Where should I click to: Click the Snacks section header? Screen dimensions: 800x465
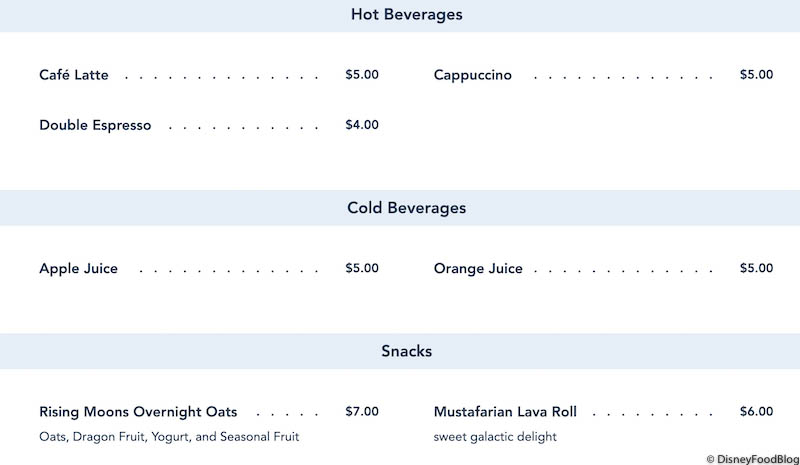(x=406, y=351)
